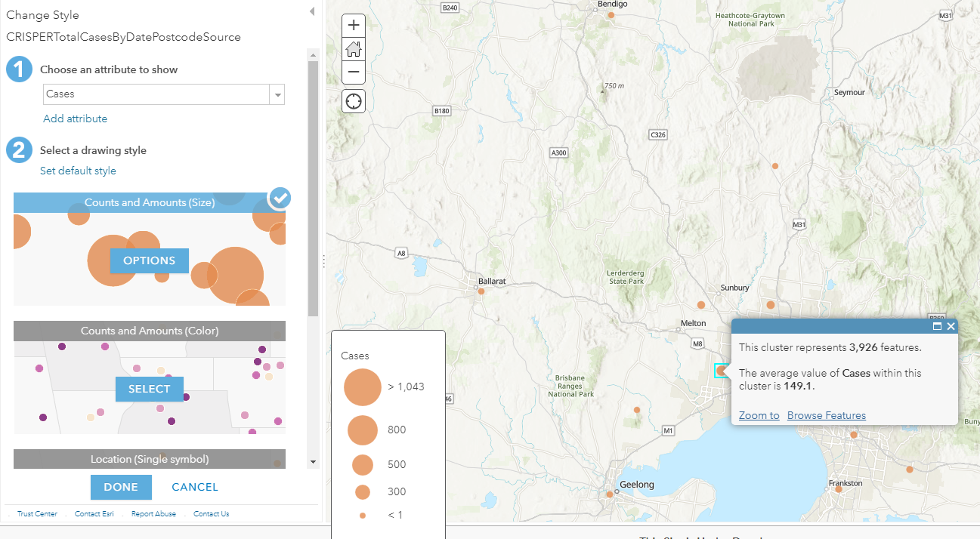The height and width of the screenshot is (539, 980).
Task: Click Add attribute link
Action: coord(75,119)
